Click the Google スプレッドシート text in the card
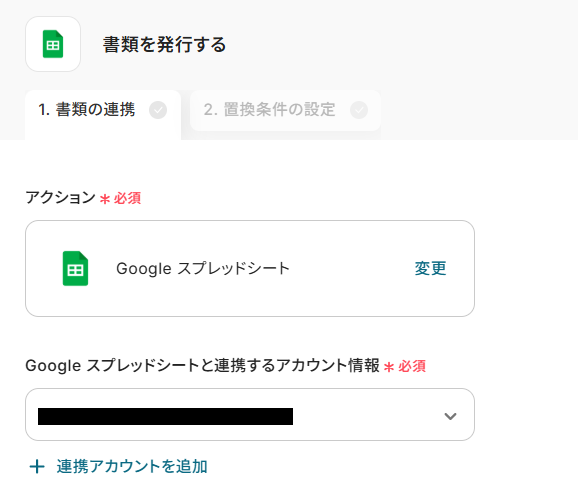 coord(203,268)
